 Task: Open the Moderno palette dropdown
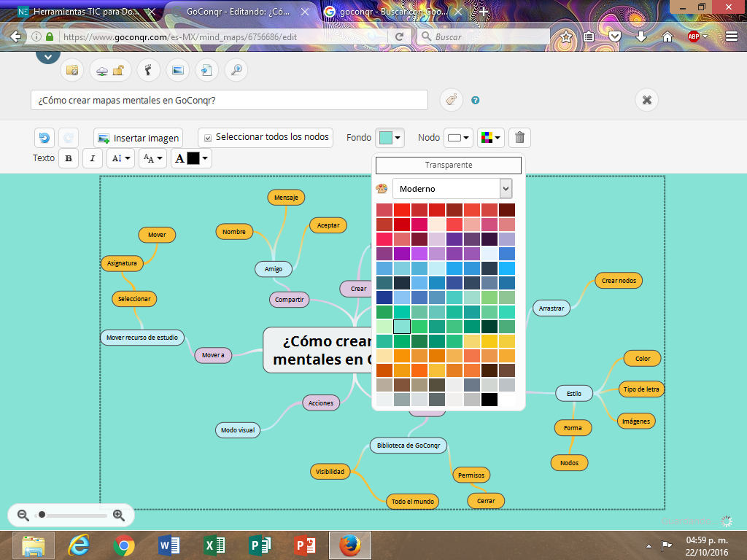tap(452, 189)
